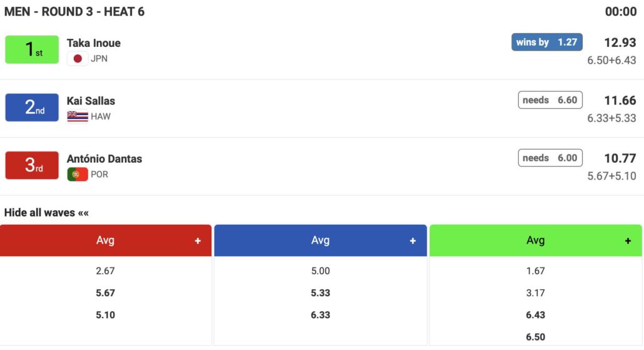Screen dimensions: 644x350
Task: Hide all waves
Action: [x=47, y=213]
